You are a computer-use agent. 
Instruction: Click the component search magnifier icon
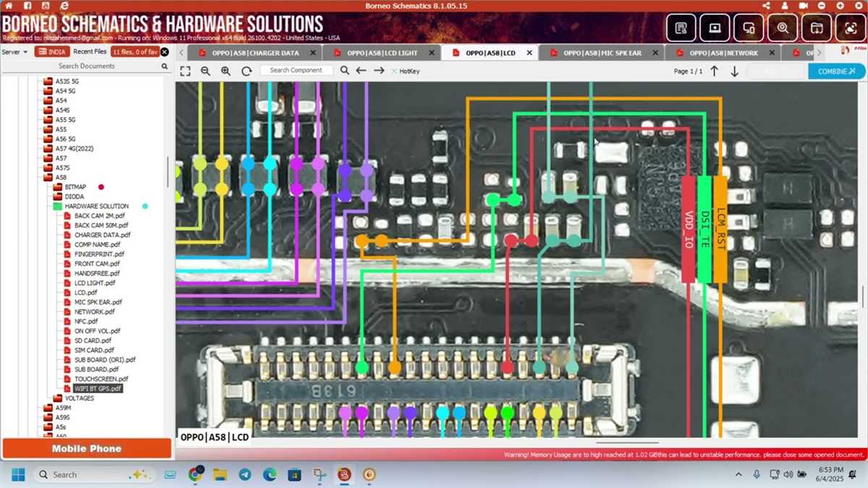(x=344, y=71)
